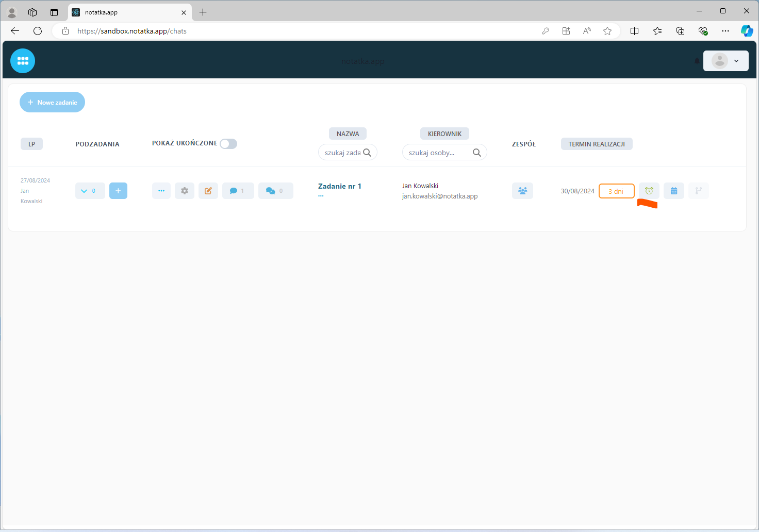Open the calendar icon for task deadline
The image size is (759, 532).
click(673, 191)
